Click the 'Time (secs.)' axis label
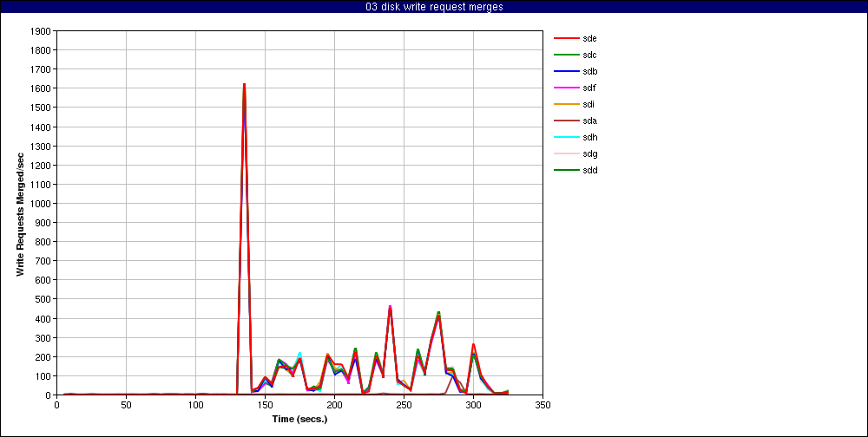This screenshot has height=437, width=868. point(299,419)
